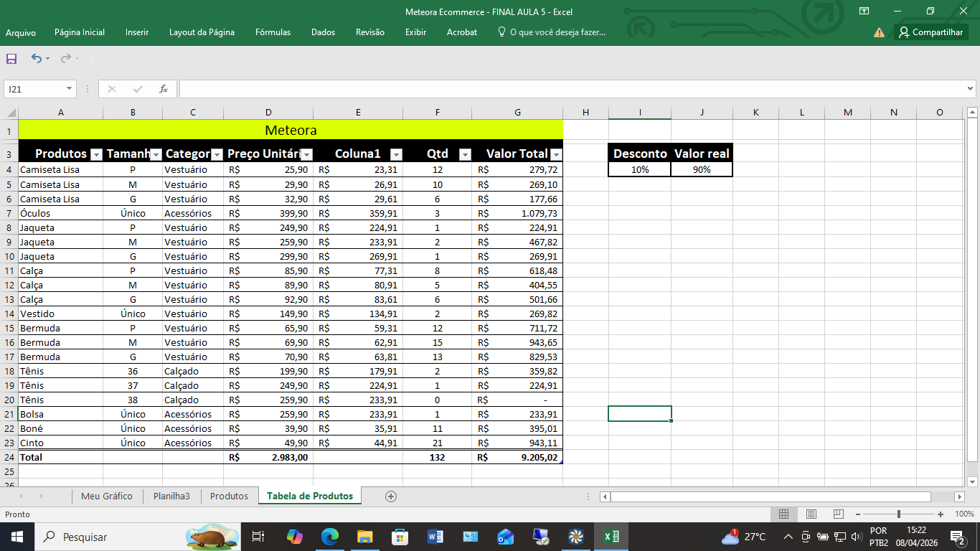Expand the formula bar
Screen dimensions: 980x551
click(971, 89)
